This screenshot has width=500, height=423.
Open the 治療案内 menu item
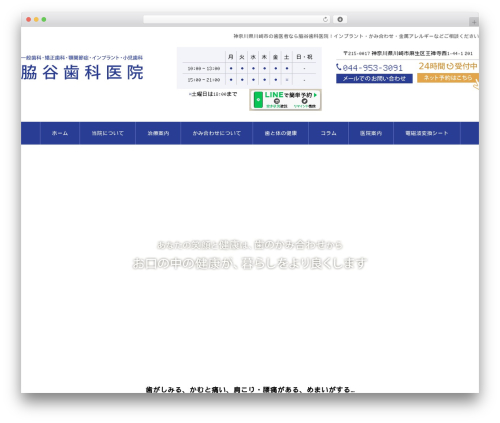tap(158, 133)
